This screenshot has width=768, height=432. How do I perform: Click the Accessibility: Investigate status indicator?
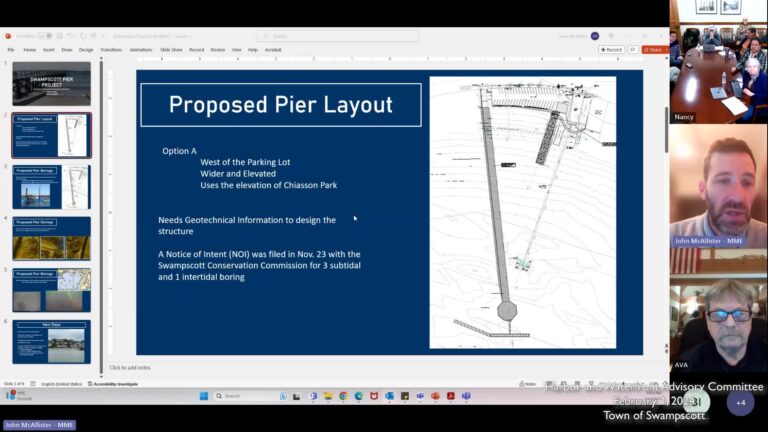(x=113, y=384)
